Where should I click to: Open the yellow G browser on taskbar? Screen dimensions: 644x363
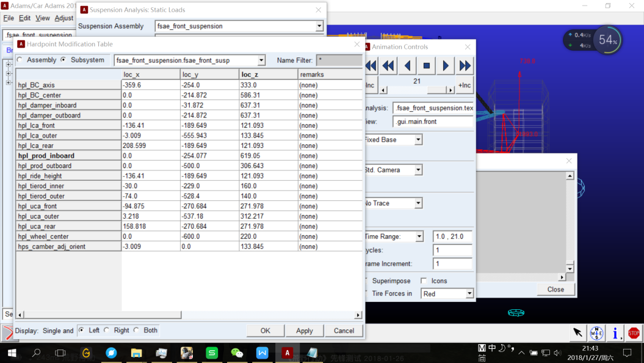coord(86,353)
